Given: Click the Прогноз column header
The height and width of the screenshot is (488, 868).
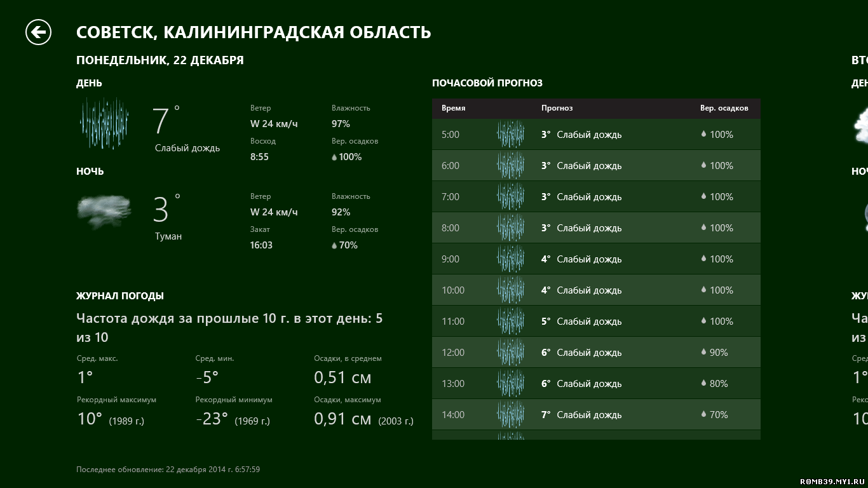Looking at the screenshot, I should coord(557,108).
